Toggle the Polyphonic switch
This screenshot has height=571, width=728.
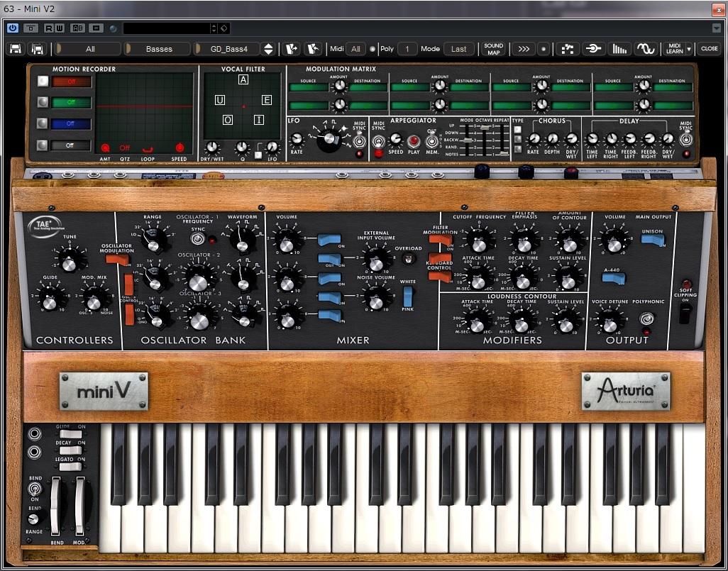pos(646,318)
